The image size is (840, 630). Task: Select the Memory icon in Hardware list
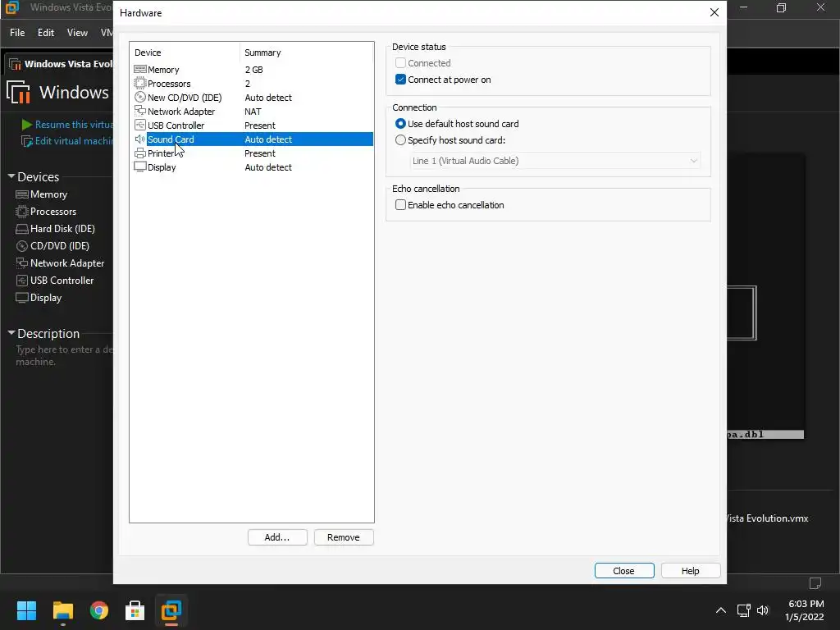coord(139,69)
